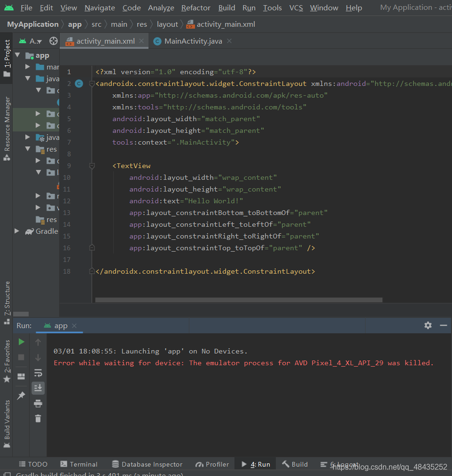
Task: Open the TODO tool window
Action: point(33,464)
